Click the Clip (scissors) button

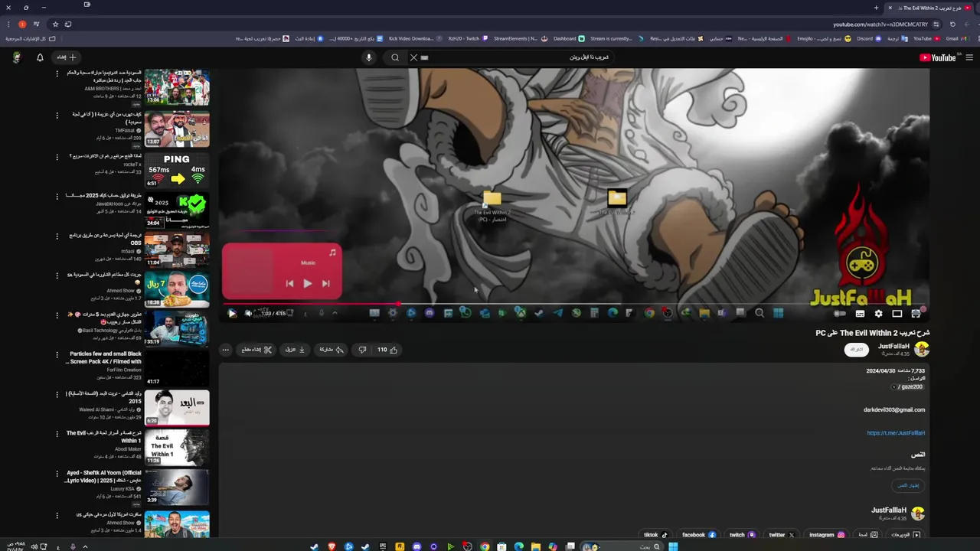pyautogui.click(x=256, y=350)
